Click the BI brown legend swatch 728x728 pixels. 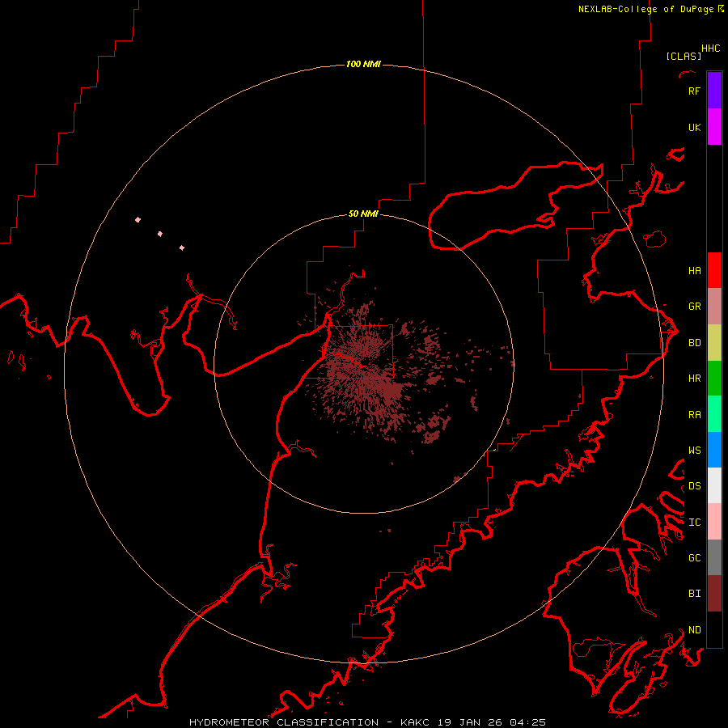pos(714,594)
